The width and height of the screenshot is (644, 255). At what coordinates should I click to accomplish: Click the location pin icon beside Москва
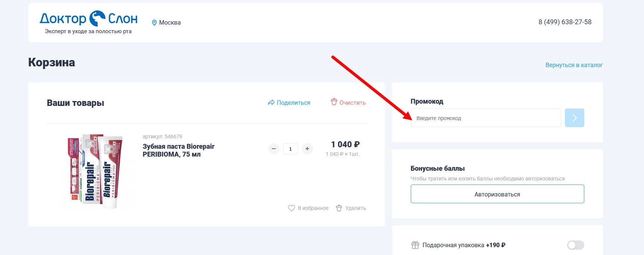154,23
